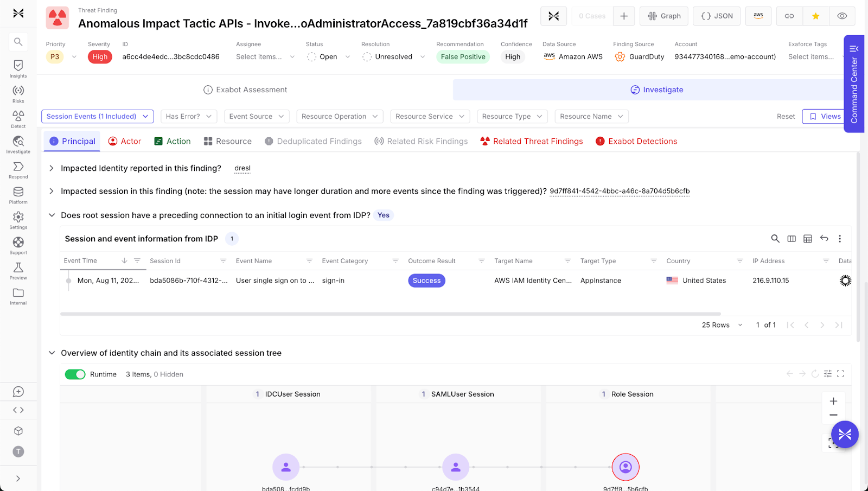Open the Priority P3 dropdown

pyautogui.click(x=62, y=57)
